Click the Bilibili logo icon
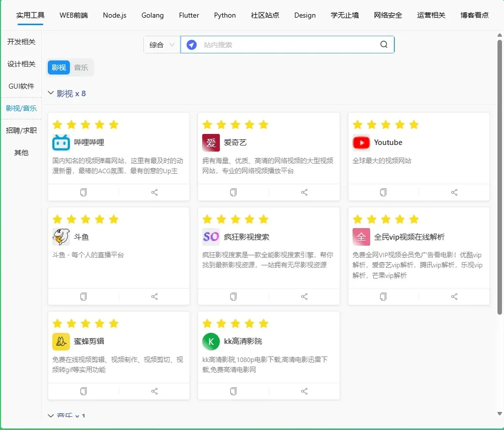Image resolution: width=504 pixels, height=430 pixels. pos(61,142)
